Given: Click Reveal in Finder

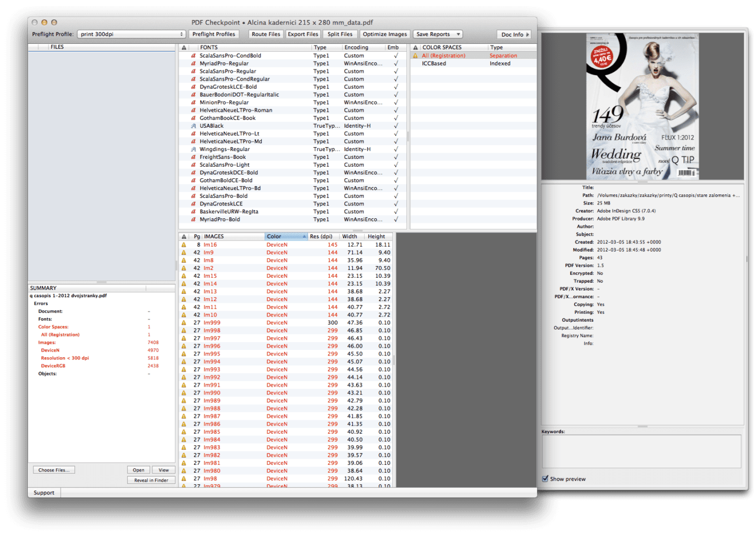Looking at the screenshot, I should pyautogui.click(x=151, y=480).
